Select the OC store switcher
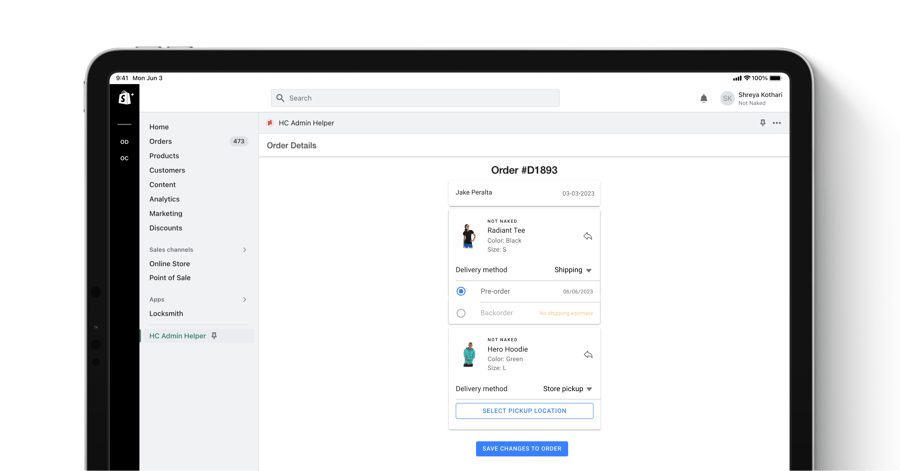 click(125, 158)
